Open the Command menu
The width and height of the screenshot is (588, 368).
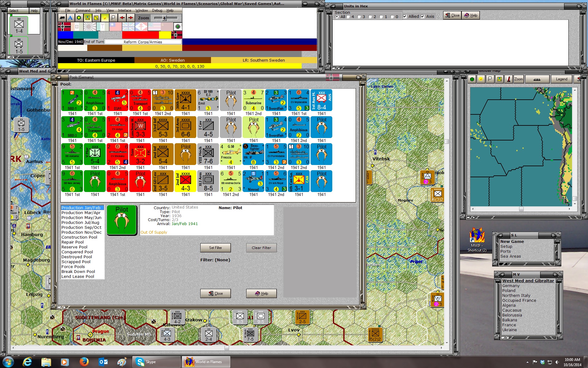point(83,10)
